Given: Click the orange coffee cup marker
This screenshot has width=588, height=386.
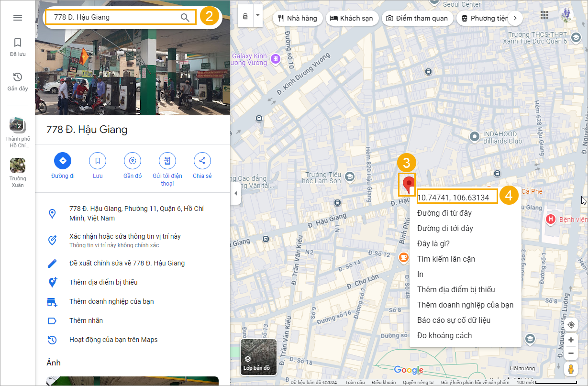Looking at the screenshot, I should [x=404, y=258].
